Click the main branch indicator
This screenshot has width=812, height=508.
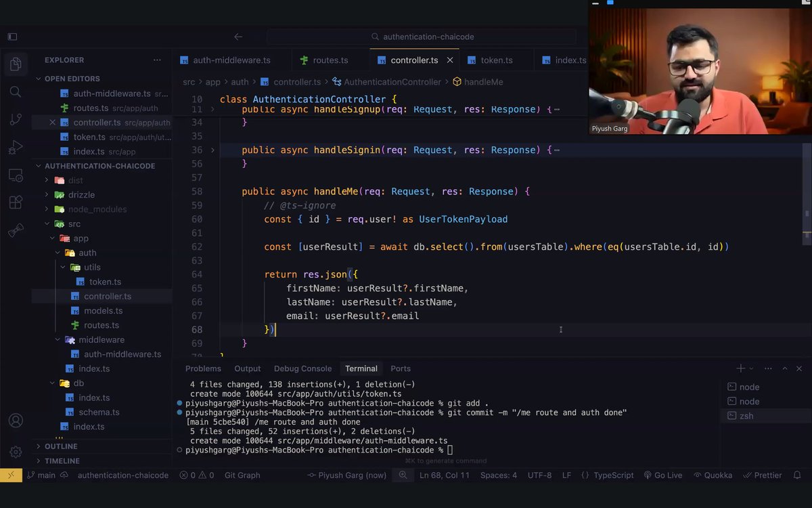click(x=41, y=475)
